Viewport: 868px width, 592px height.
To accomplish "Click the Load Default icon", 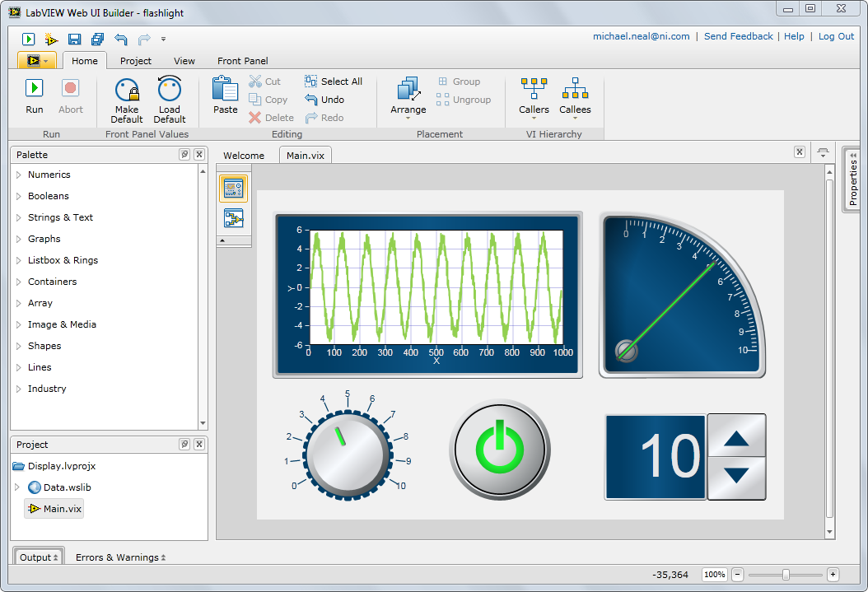I will click(x=170, y=90).
